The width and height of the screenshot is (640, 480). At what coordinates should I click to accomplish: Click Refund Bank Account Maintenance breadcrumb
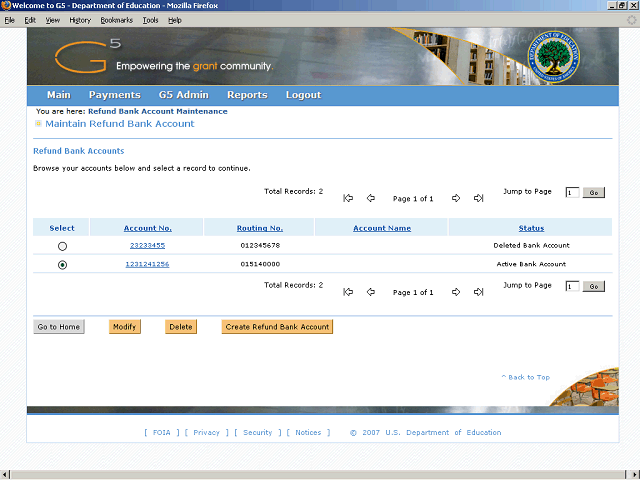tap(158, 111)
